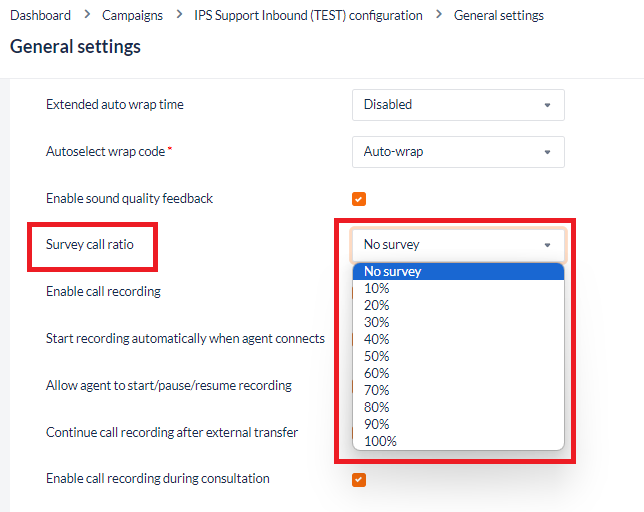Pick 20% from survey list
This screenshot has height=512, width=644.
(x=377, y=305)
